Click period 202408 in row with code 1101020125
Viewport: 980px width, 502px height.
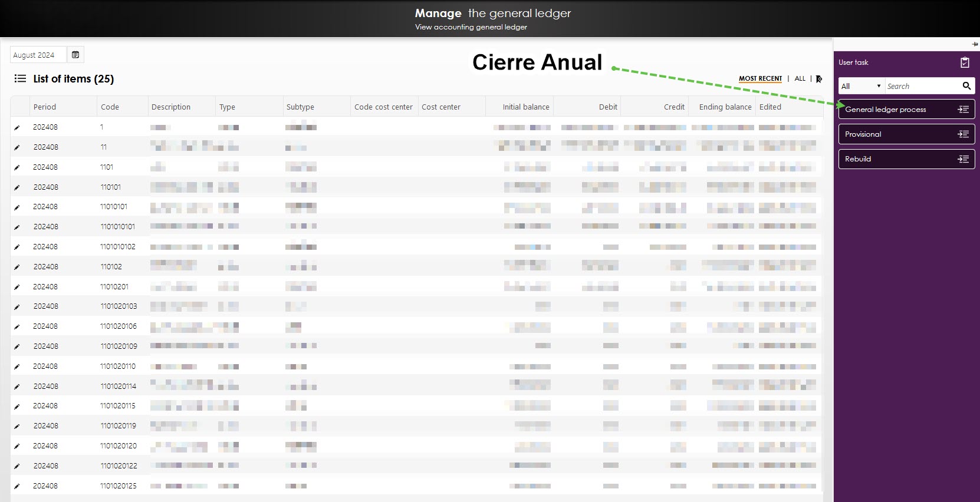point(45,486)
